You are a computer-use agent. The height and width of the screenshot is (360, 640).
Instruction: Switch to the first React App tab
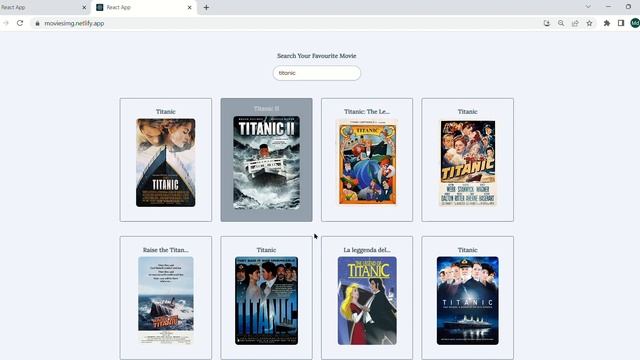[44, 7]
